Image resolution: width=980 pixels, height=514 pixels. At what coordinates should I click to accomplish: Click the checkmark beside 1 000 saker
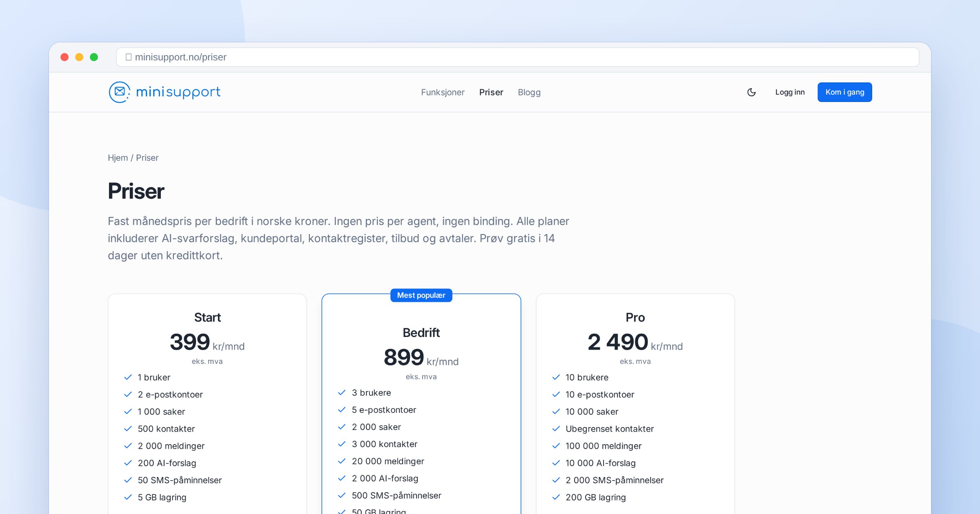point(128,412)
